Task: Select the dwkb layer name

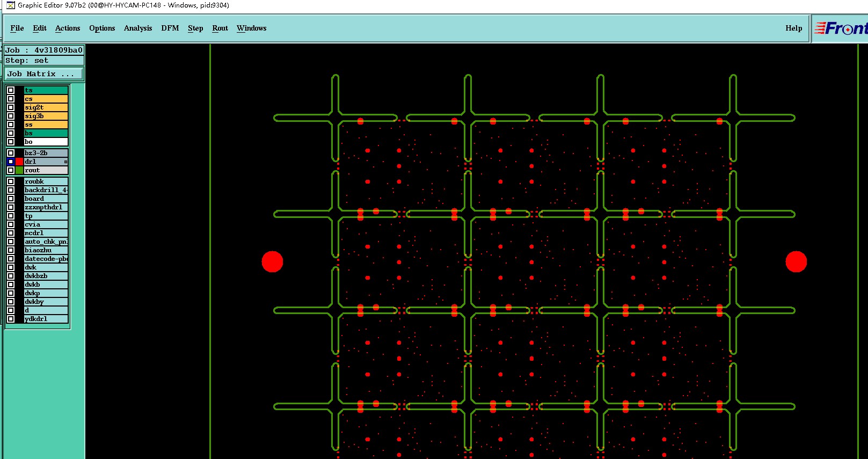Action: 46,285
